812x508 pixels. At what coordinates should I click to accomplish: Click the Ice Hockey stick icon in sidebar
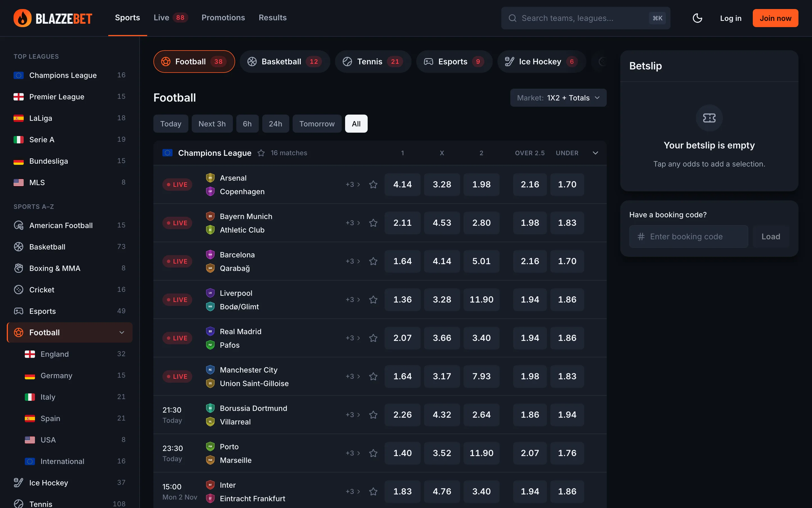coord(19,483)
